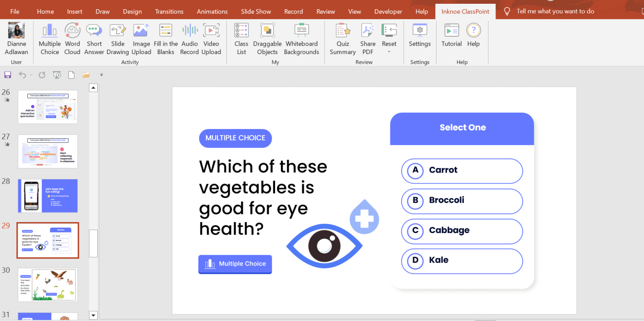The height and width of the screenshot is (321, 644).
Task: Switch to the Animations tab
Action: click(212, 11)
